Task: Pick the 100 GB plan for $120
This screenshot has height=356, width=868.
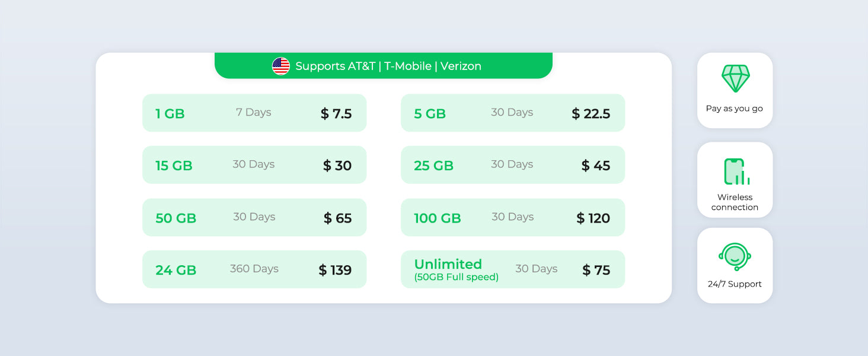Action: point(513,217)
